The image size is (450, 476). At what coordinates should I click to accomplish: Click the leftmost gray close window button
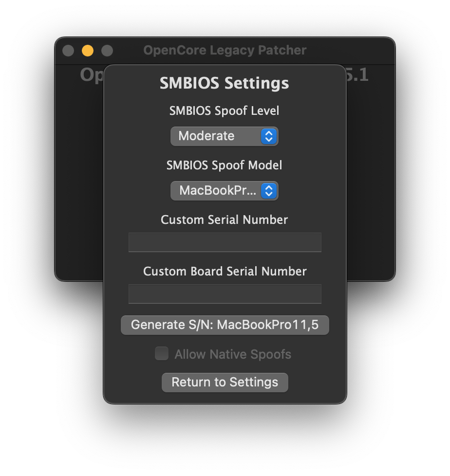68,51
